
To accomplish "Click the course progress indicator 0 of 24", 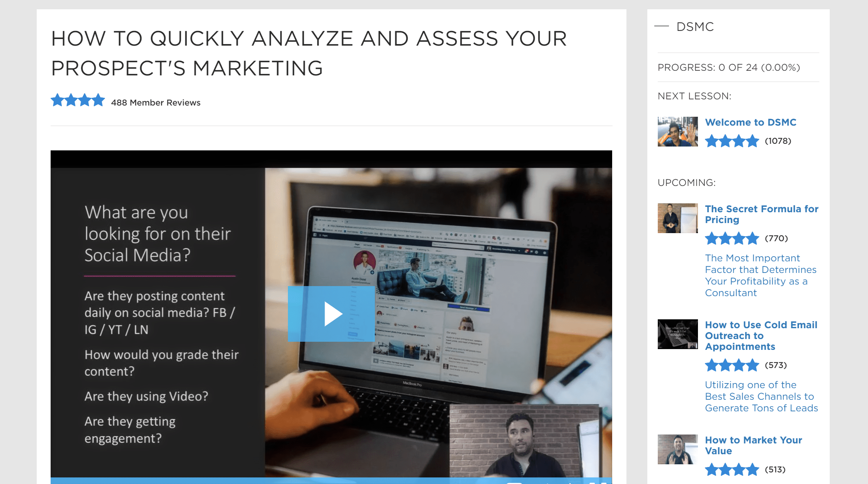I will (729, 67).
